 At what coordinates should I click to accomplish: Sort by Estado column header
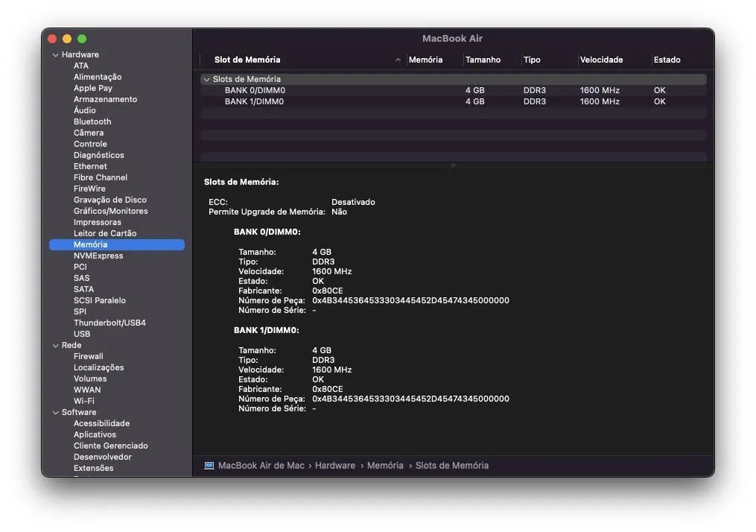(667, 60)
